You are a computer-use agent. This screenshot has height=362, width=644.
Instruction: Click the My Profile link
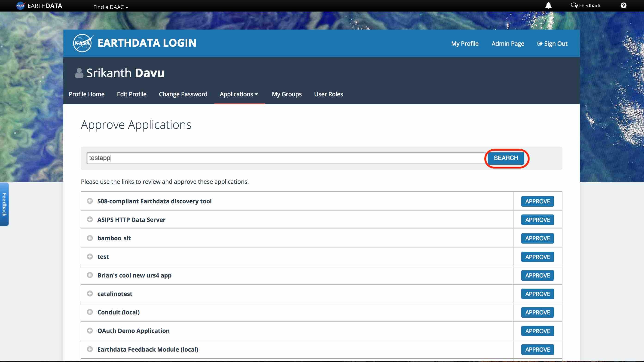465,43
